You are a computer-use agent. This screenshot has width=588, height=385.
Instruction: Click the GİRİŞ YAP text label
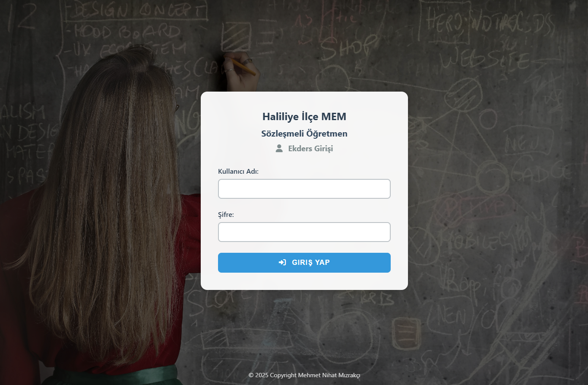tap(311, 262)
